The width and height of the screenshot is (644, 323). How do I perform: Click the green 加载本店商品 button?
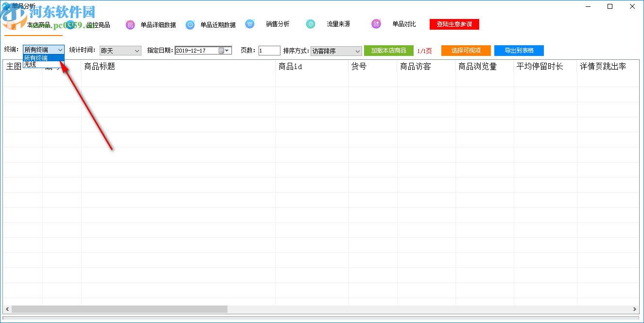[389, 51]
